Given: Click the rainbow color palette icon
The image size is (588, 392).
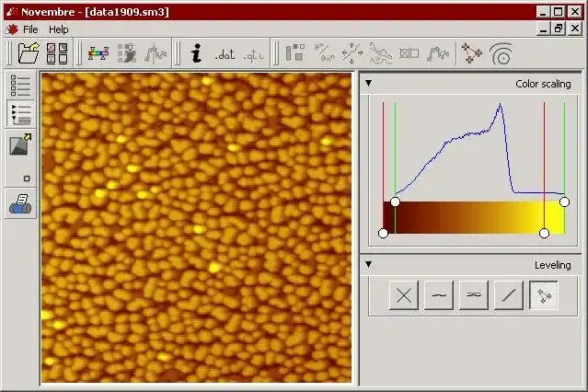Looking at the screenshot, I should (x=98, y=53).
